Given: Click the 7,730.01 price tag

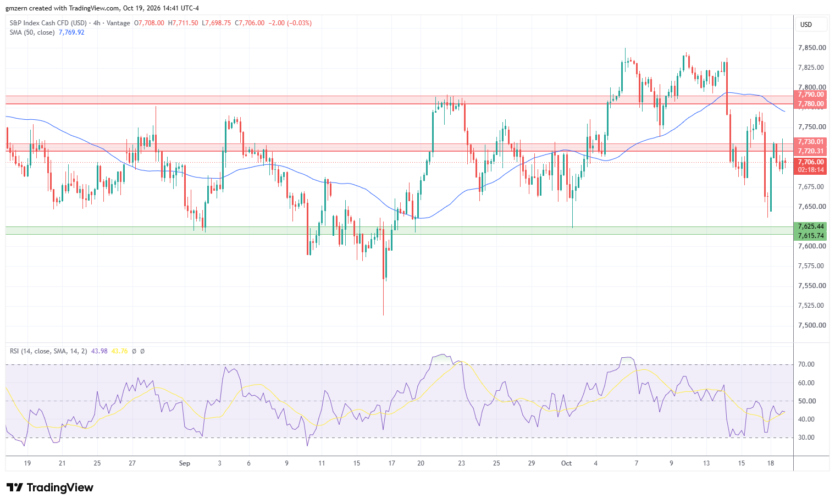Looking at the screenshot, I should coord(811,142).
